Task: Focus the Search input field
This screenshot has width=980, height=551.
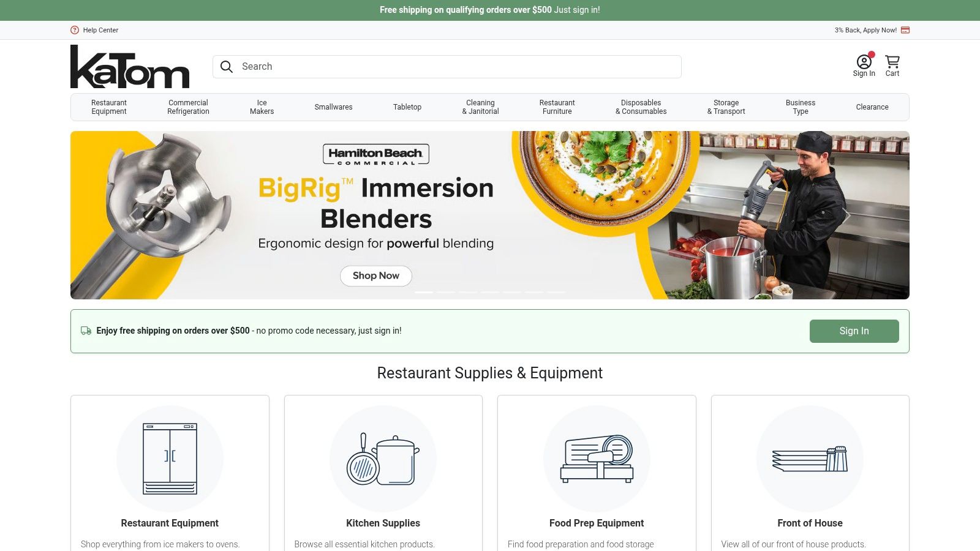Action: [447, 67]
